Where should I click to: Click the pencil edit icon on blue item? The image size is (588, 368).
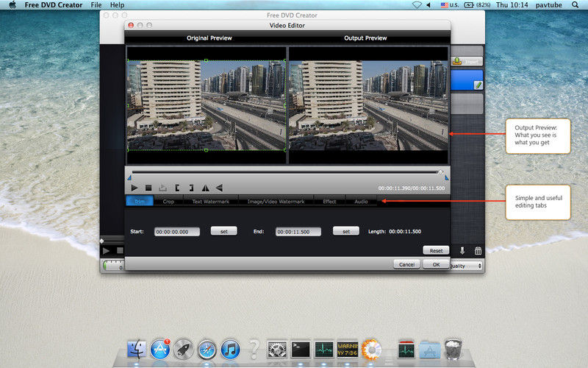[x=477, y=85]
